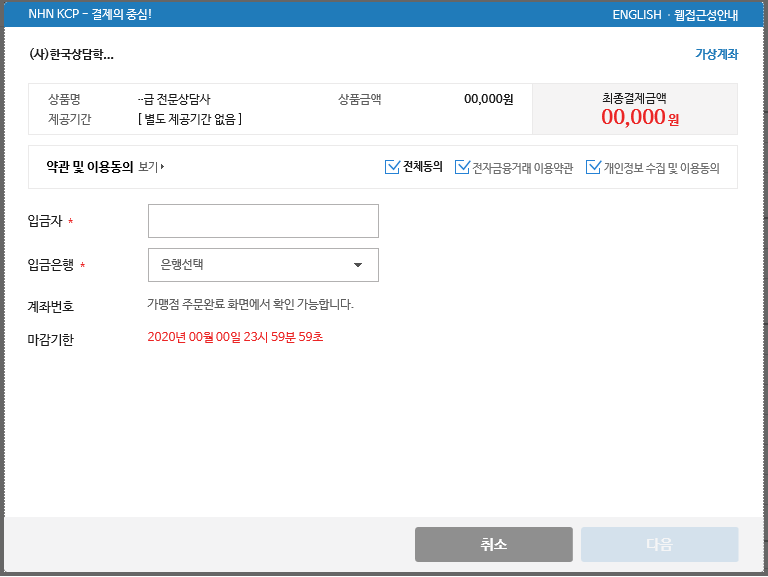768x577 pixels.
Task: Uncheck the 전자금융거래 이용약관 checkbox
Action: tap(462, 167)
